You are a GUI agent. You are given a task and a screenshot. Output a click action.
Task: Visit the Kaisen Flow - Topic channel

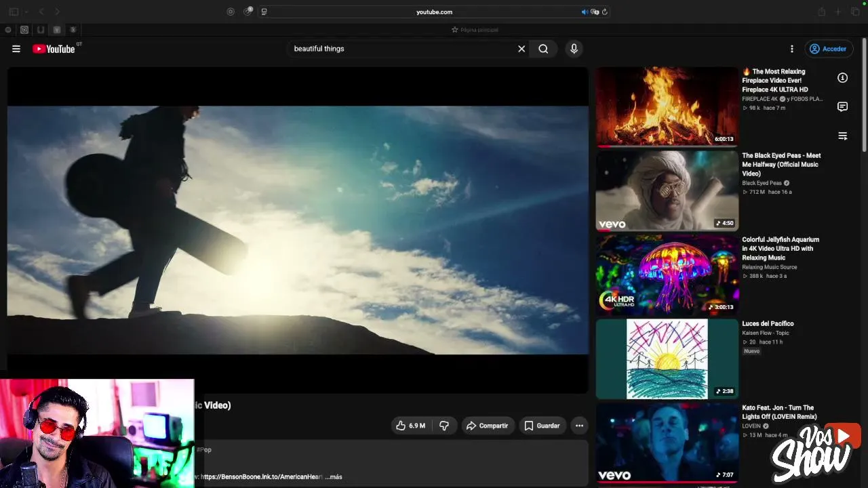tap(766, 333)
